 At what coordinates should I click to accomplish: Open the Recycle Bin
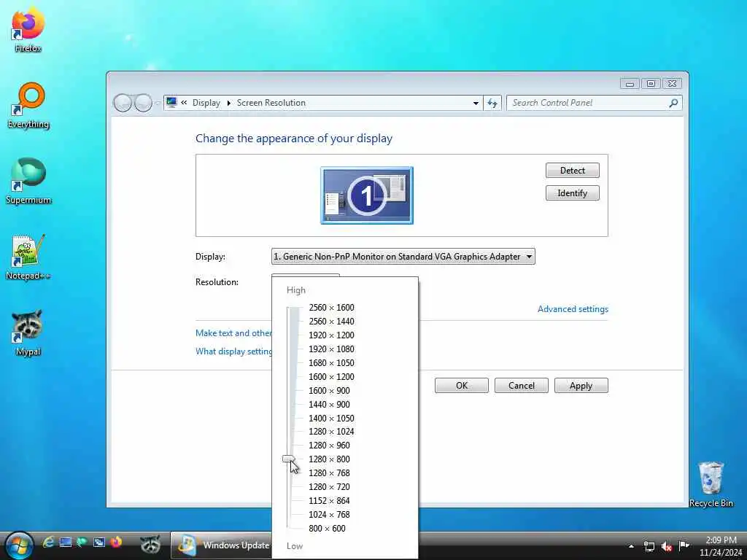tap(711, 485)
